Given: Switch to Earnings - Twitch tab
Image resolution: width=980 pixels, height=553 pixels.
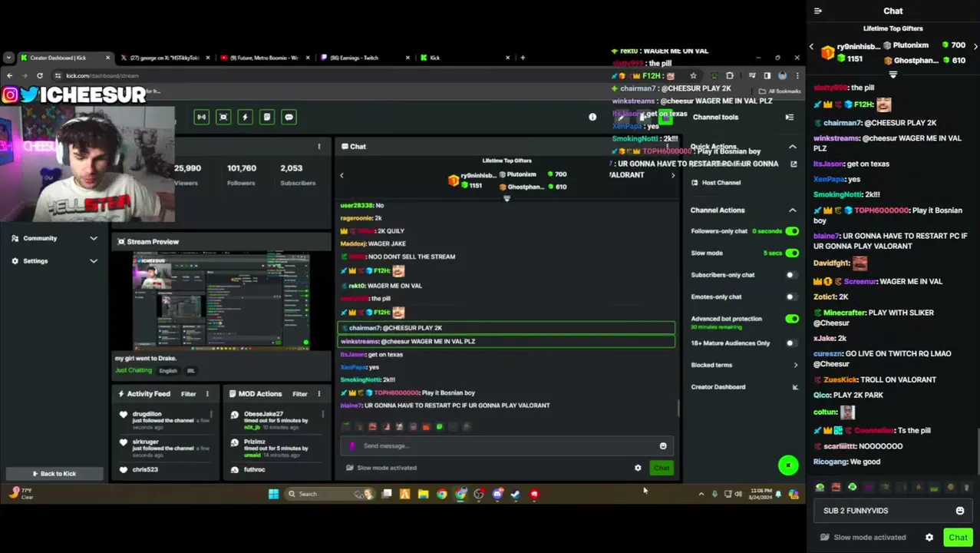Looking at the screenshot, I should pos(365,58).
